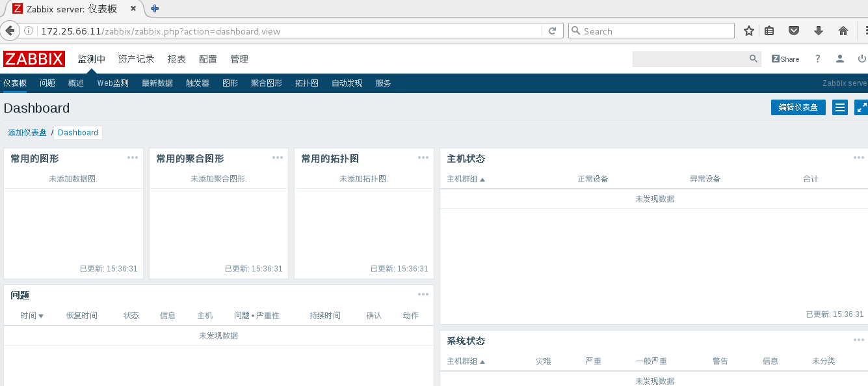The height and width of the screenshot is (386, 868).
Task: Click the 持续时间 column header
Action: 325,316
